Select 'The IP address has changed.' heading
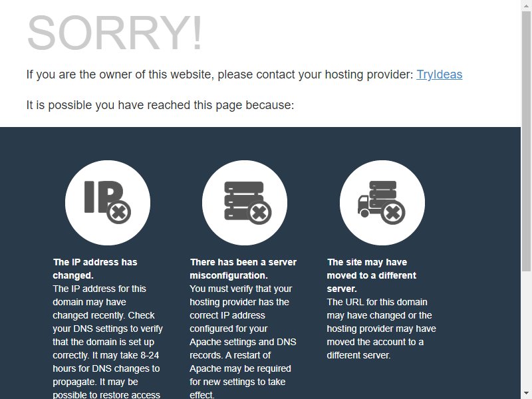Viewport: 532px width, 399px height. 95,269
